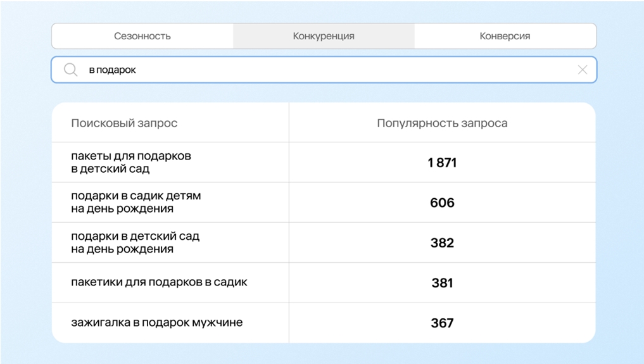Select query 'зажигалка в подарок мужчине'
644x364 pixels.
(156, 322)
